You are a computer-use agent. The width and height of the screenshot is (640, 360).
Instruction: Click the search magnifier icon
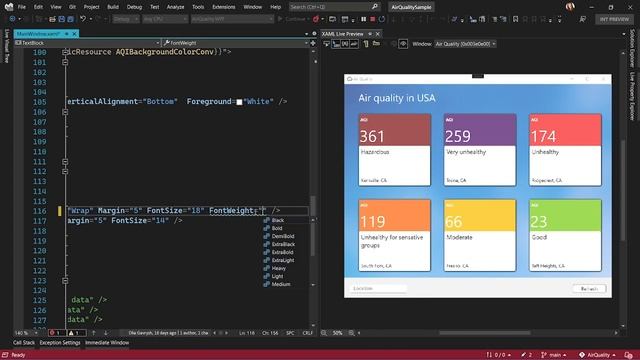click(x=375, y=7)
